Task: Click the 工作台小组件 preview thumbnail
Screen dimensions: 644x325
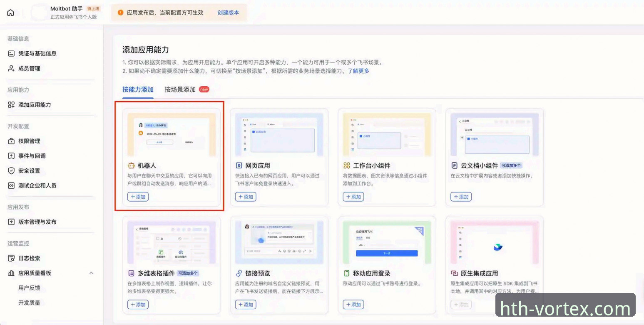Action: click(x=387, y=134)
